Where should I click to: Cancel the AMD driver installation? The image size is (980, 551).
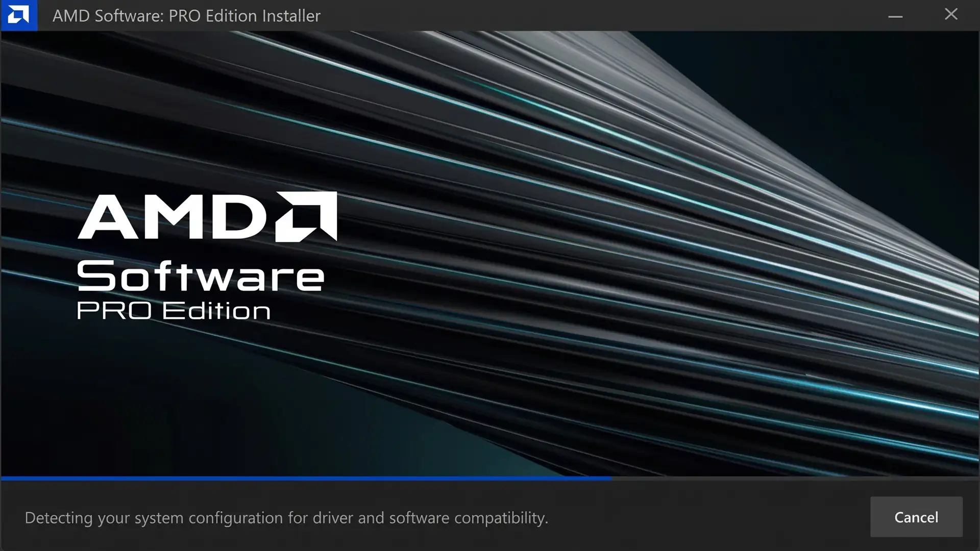click(x=916, y=517)
